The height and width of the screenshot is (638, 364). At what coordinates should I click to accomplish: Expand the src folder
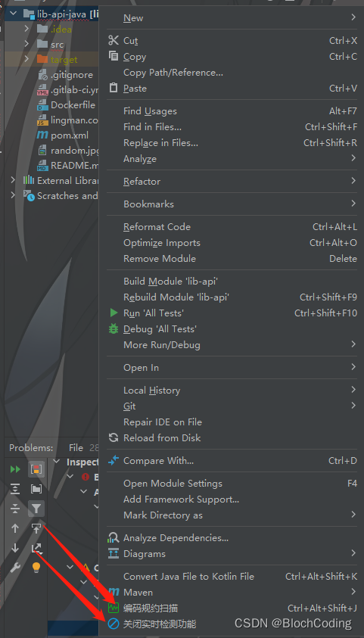(x=26, y=44)
